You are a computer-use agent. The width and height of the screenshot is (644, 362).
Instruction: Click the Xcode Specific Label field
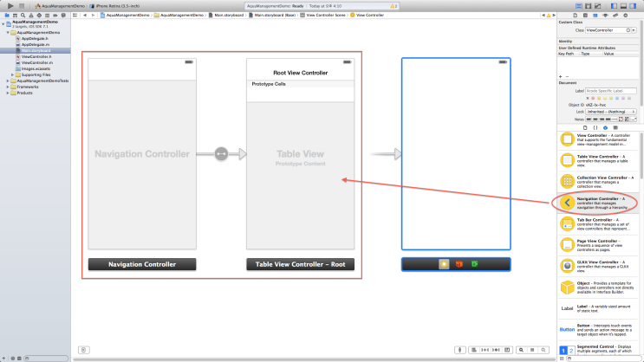pos(611,91)
